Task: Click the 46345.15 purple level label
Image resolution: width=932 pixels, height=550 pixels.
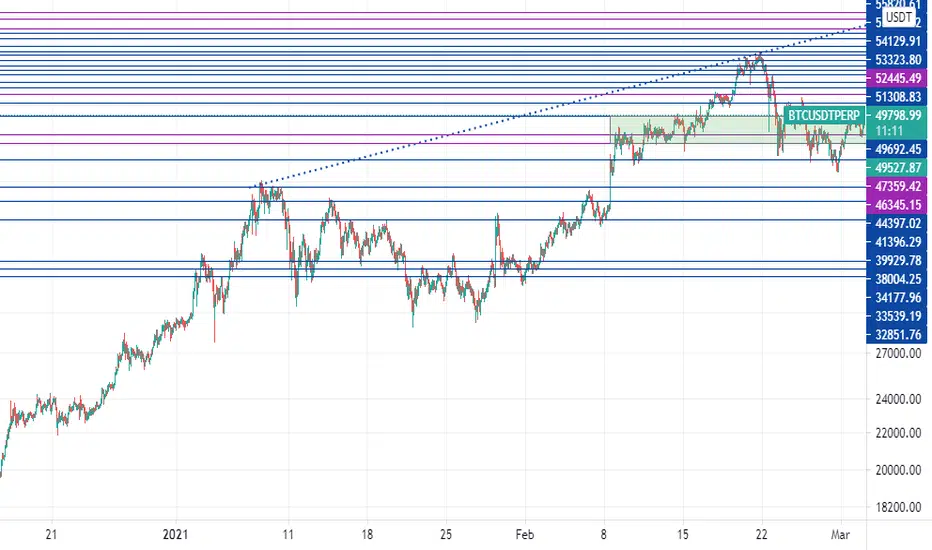Action: point(898,205)
